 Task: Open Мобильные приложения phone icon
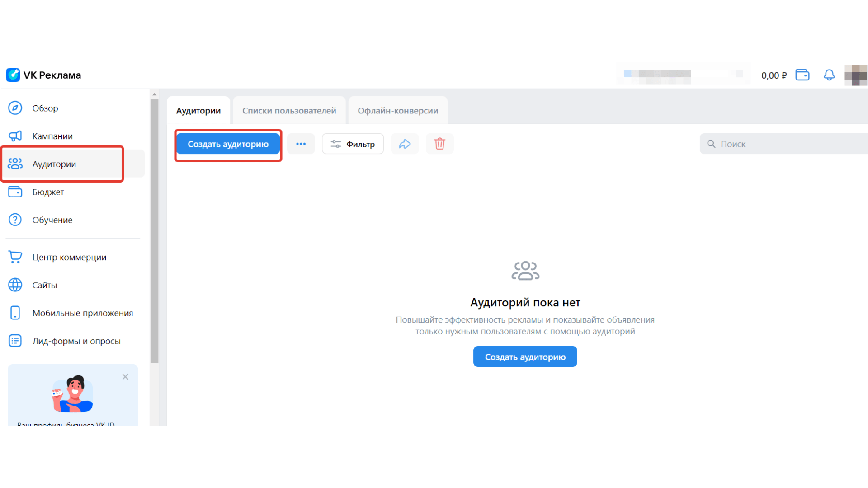tap(15, 313)
